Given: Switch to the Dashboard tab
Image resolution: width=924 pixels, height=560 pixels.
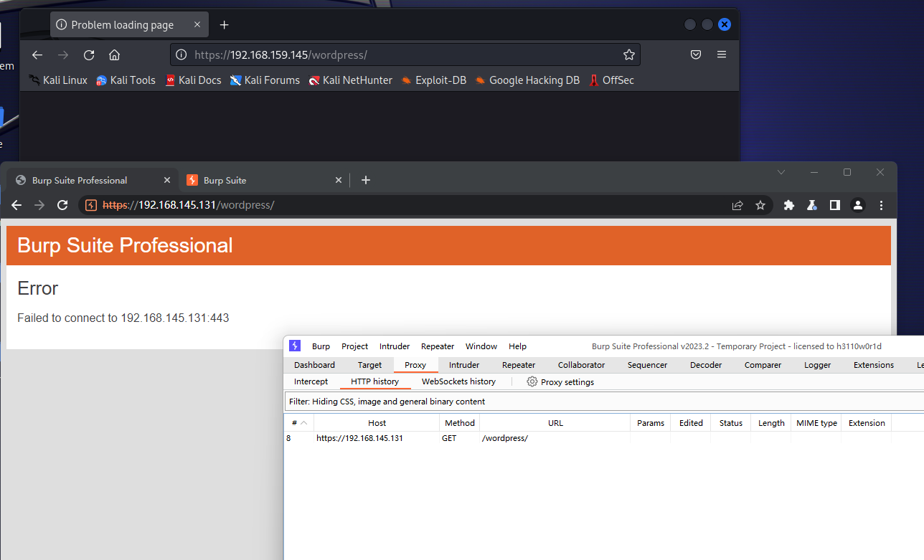Looking at the screenshot, I should (x=315, y=365).
